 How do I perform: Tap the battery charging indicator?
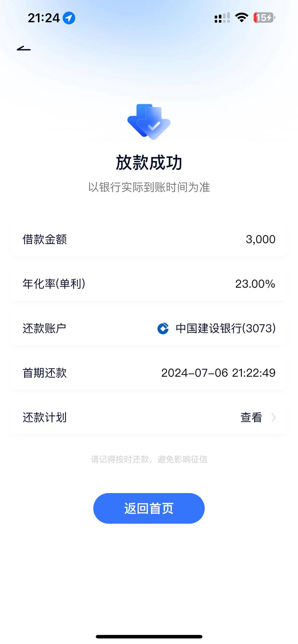tap(264, 17)
